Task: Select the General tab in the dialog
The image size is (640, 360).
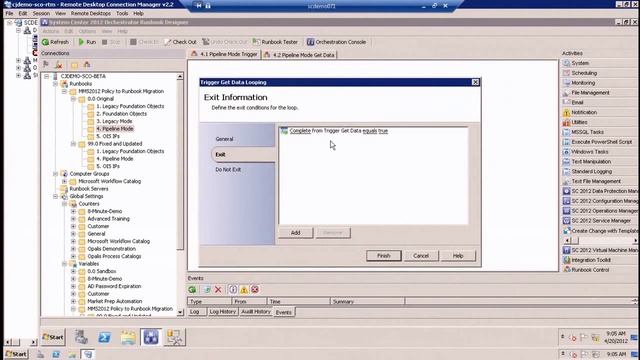Action: coord(224,139)
